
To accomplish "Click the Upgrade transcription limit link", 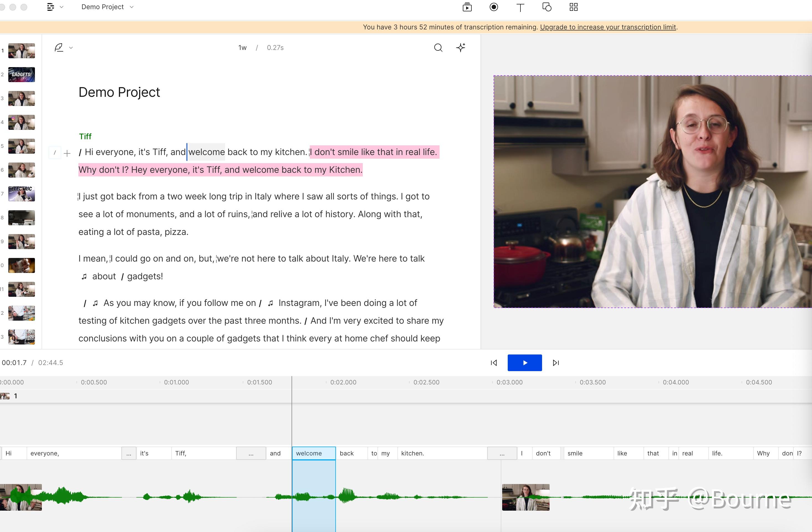I will pyautogui.click(x=608, y=27).
